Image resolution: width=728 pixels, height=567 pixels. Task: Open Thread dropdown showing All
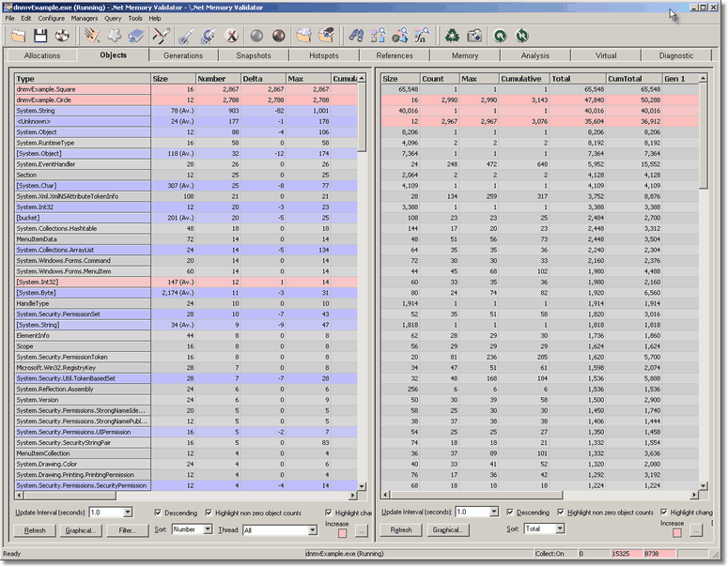pyautogui.click(x=313, y=529)
